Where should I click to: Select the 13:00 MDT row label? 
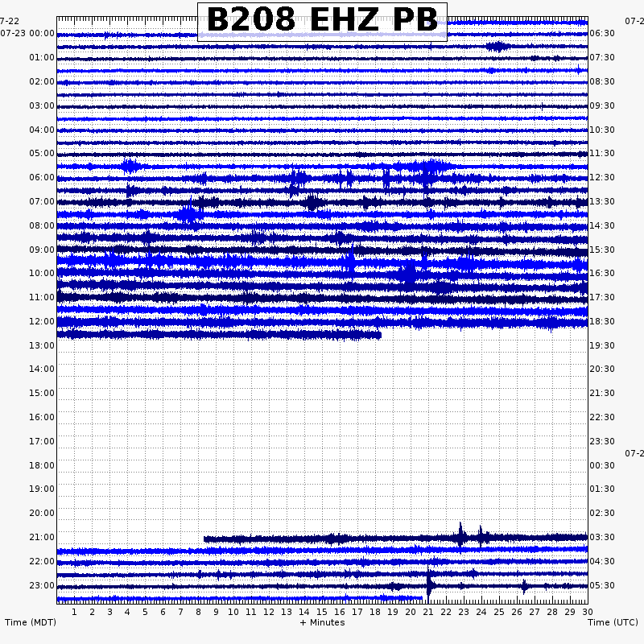(x=42, y=346)
